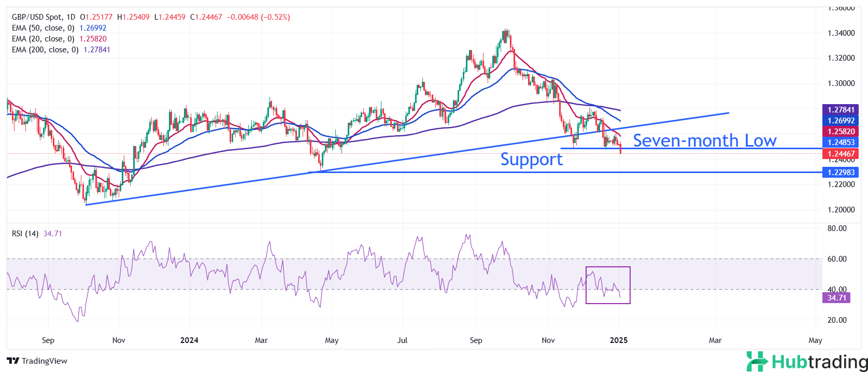Select the Seven-month Low text annotation
The width and height of the screenshot is (868, 372).
(x=704, y=140)
